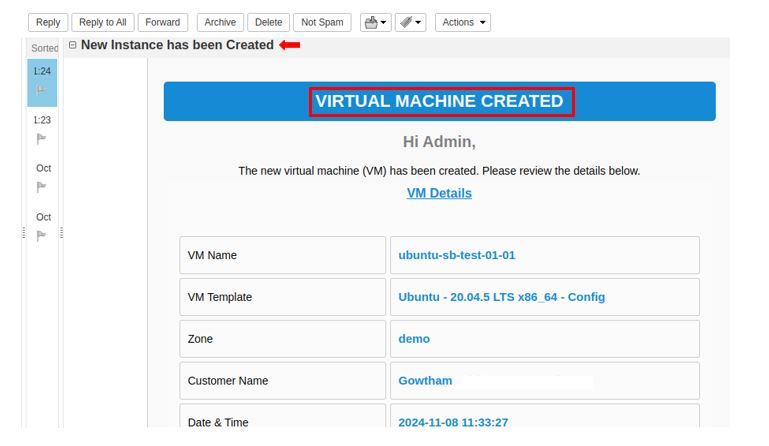Click the resize handle right of message list
The width and height of the screenshot is (769, 446).
pos(61,233)
